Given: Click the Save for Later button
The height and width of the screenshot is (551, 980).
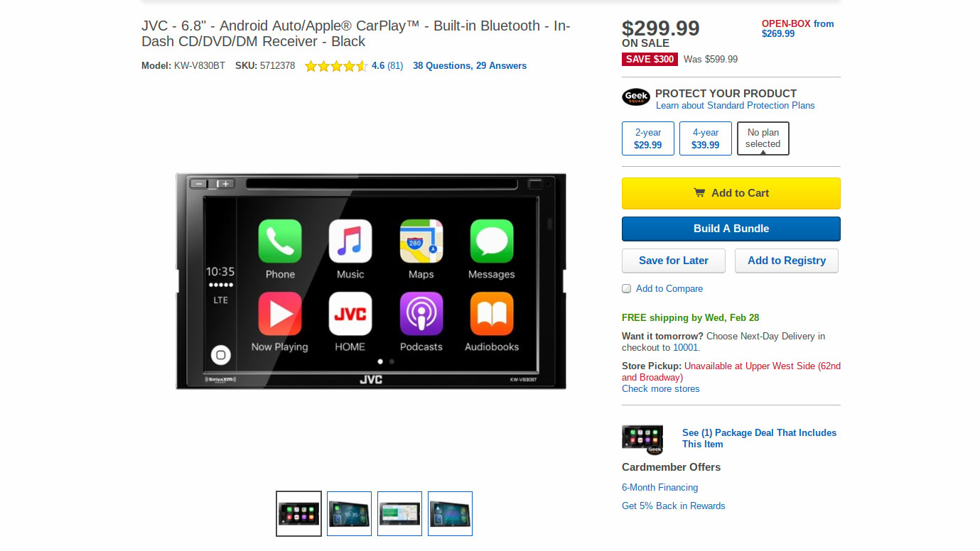Looking at the screenshot, I should click(x=674, y=261).
